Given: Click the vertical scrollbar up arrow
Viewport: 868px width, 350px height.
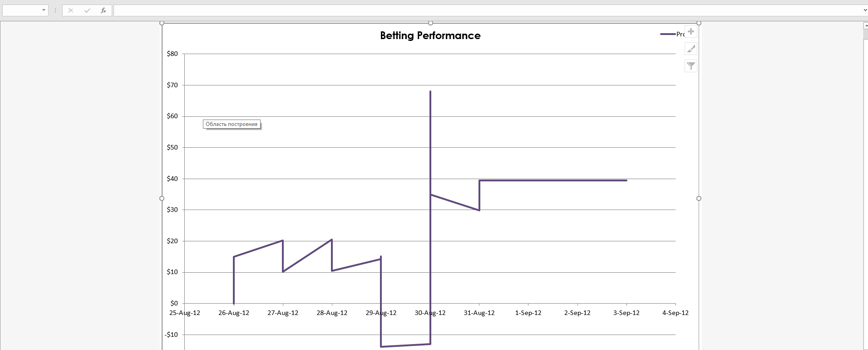Looking at the screenshot, I should tap(865, 26).
